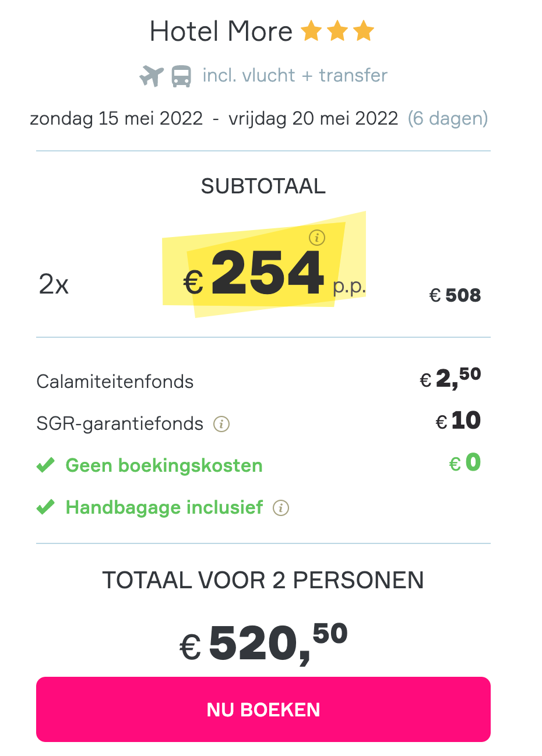Open Handbagage inclusief info icon
The image size is (542, 756).
(x=281, y=508)
